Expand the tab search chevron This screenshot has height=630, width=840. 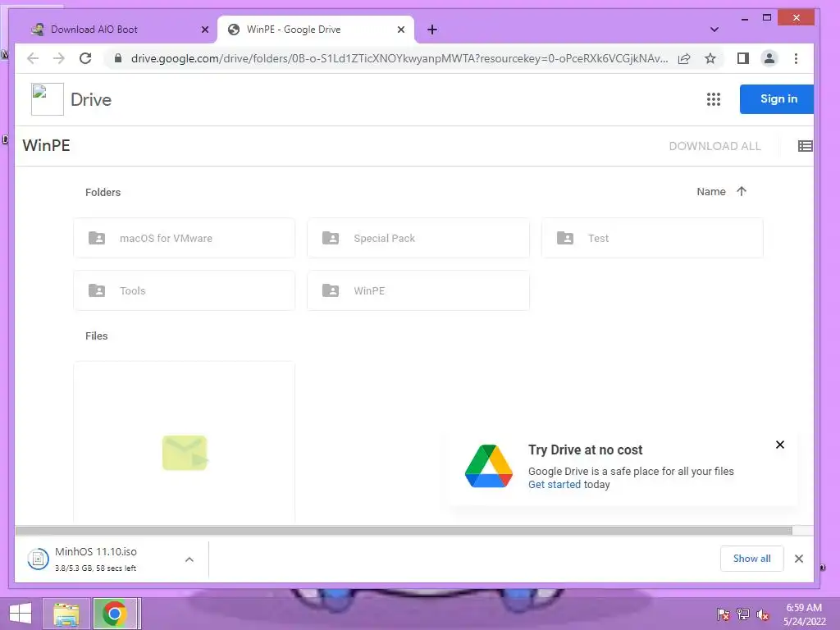coord(714,30)
